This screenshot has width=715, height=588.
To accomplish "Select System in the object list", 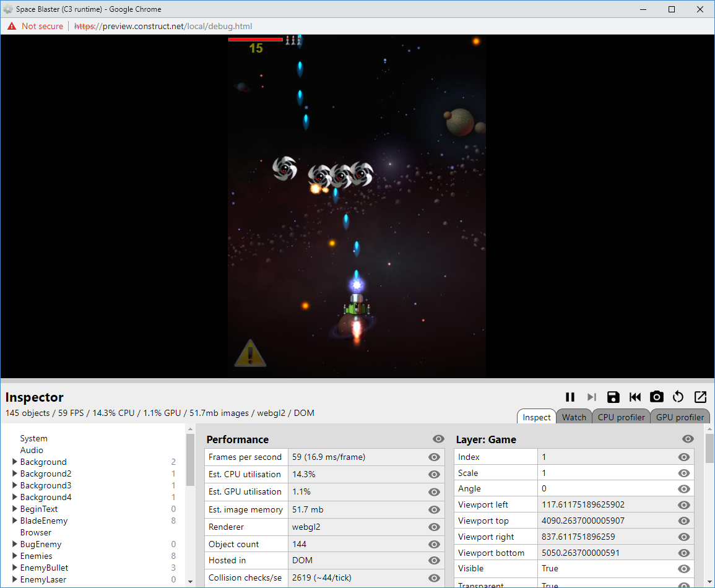I will pyautogui.click(x=33, y=438).
